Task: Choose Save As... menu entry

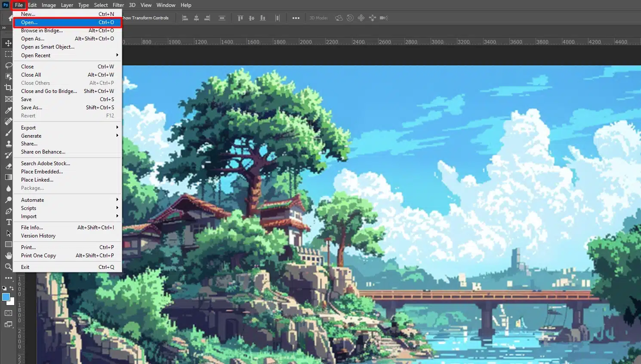Action: pos(68,108)
